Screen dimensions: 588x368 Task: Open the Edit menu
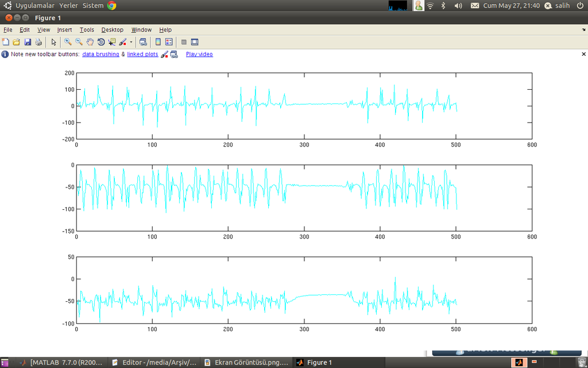[25, 30]
